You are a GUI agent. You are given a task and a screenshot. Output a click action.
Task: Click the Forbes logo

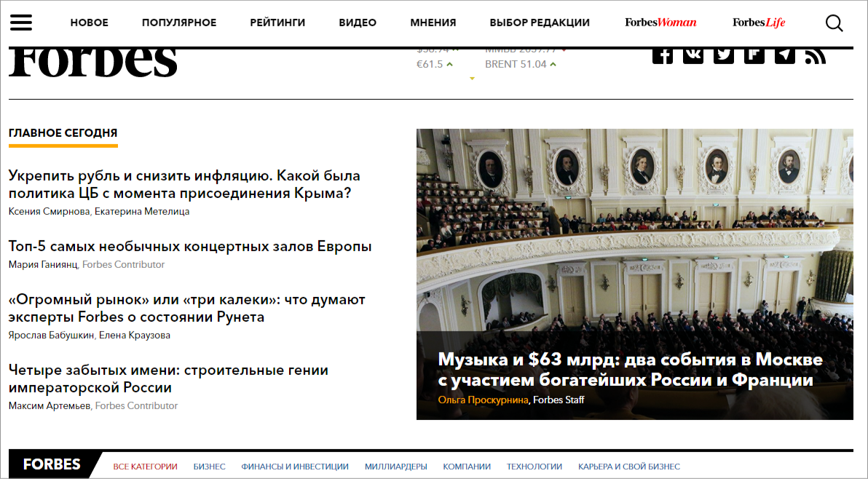coord(93,61)
